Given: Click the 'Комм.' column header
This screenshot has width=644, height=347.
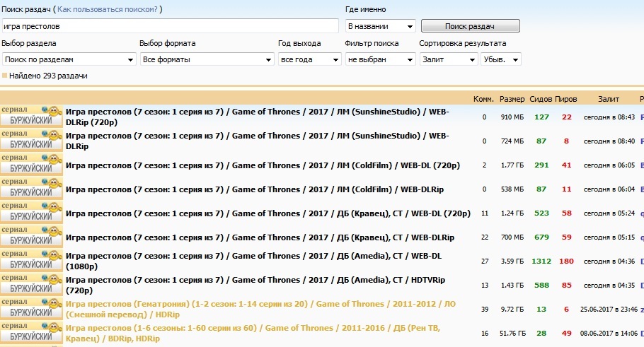Looking at the screenshot, I should (x=483, y=99).
